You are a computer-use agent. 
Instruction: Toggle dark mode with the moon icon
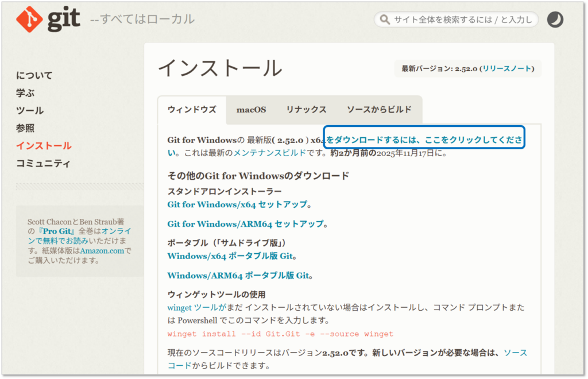pyautogui.click(x=555, y=20)
